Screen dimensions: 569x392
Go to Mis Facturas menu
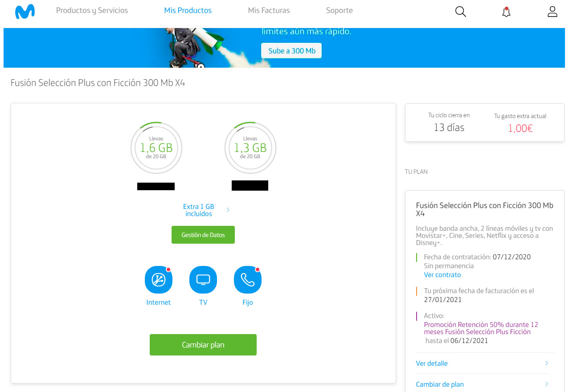(269, 10)
